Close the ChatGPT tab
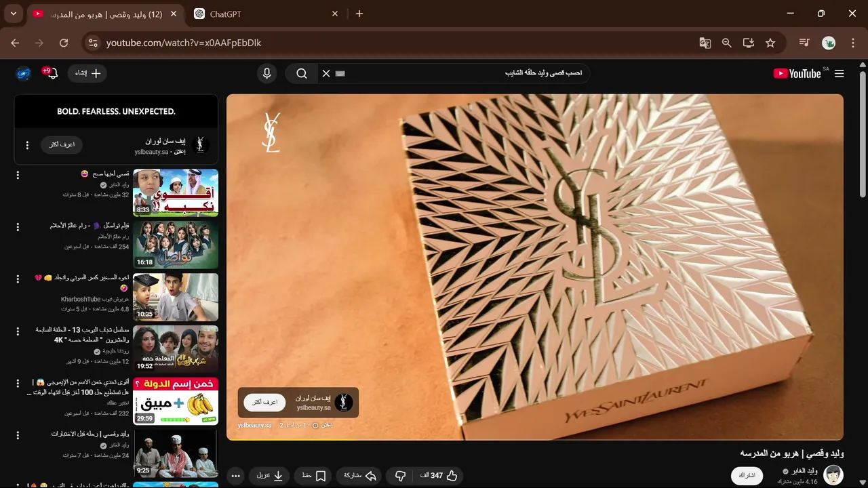868x488 pixels. pos(334,14)
